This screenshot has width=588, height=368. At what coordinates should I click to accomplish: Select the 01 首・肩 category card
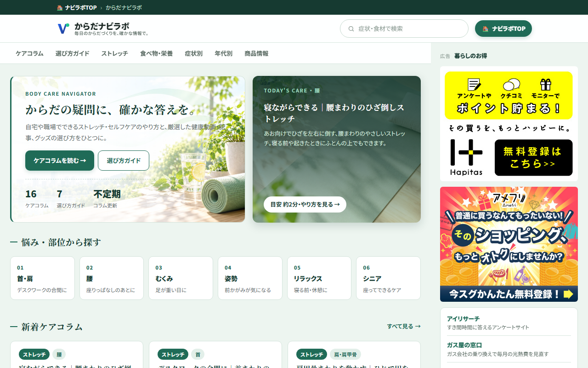(42, 278)
